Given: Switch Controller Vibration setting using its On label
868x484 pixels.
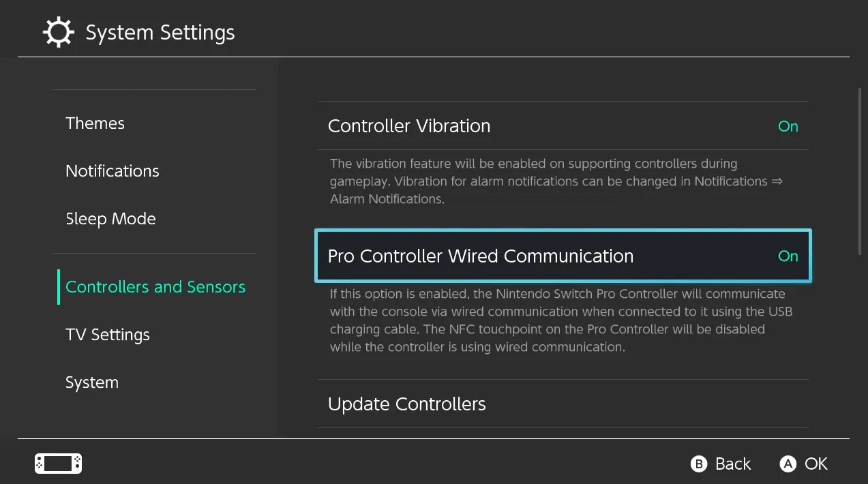Looking at the screenshot, I should (788, 126).
